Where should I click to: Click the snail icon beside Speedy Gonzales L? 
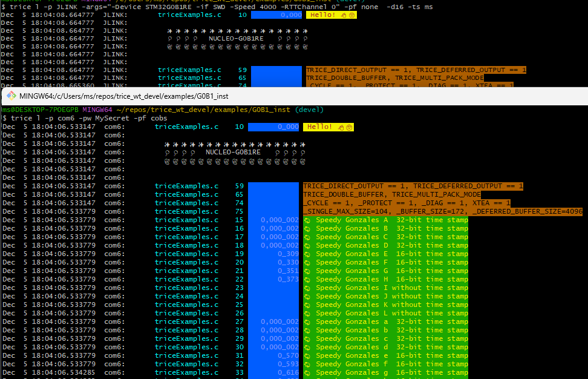(309, 313)
